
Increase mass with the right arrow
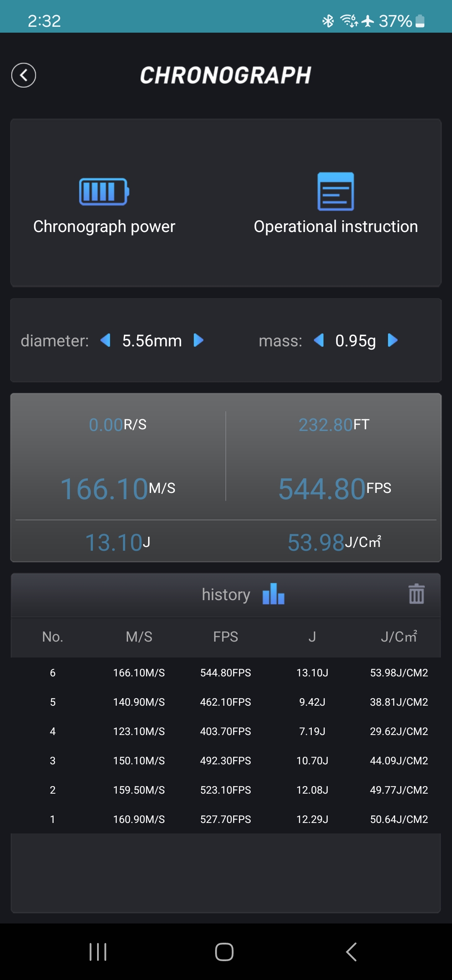[x=393, y=340]
